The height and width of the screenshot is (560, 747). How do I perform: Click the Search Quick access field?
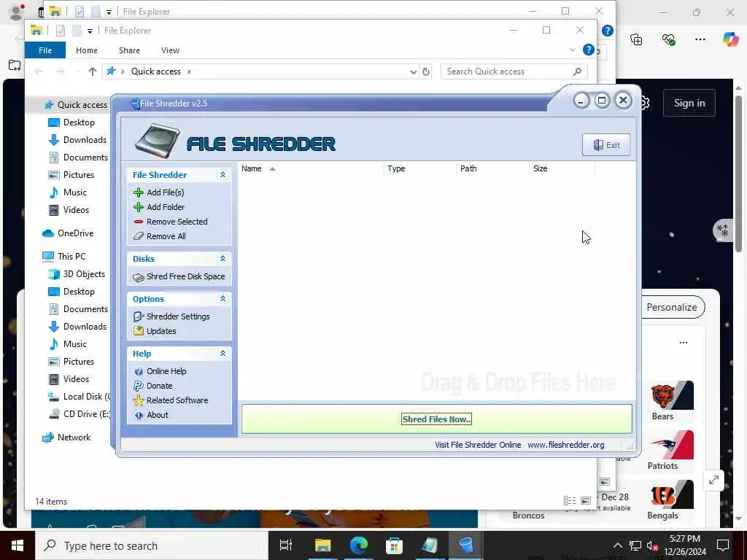pyautogui.click(x=514, y=71)
